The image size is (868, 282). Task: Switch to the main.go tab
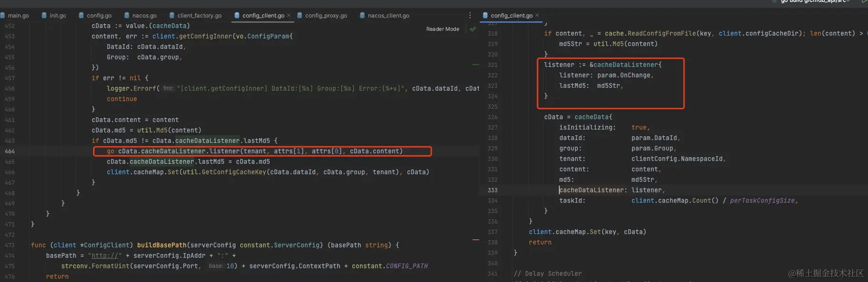coord(15,16)
